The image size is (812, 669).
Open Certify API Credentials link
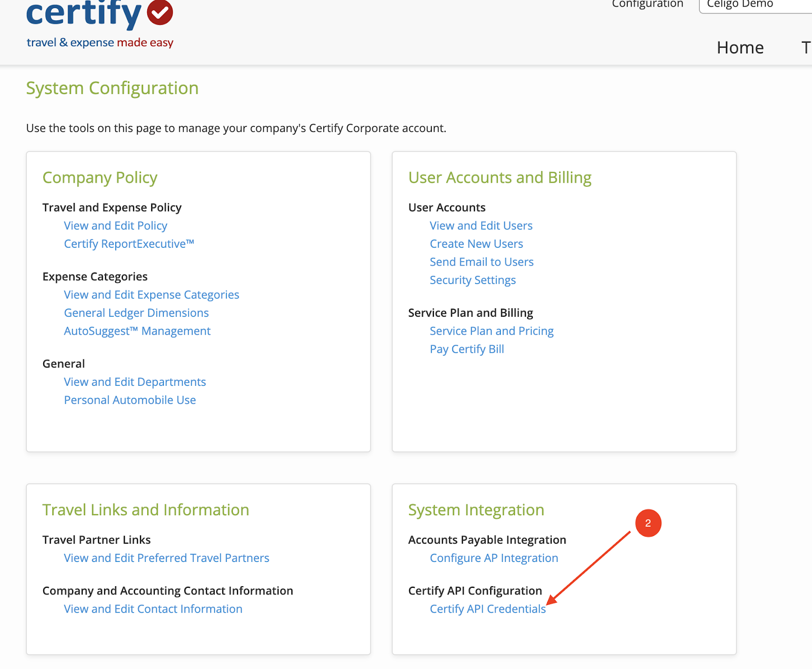click(x=488, y=609)
